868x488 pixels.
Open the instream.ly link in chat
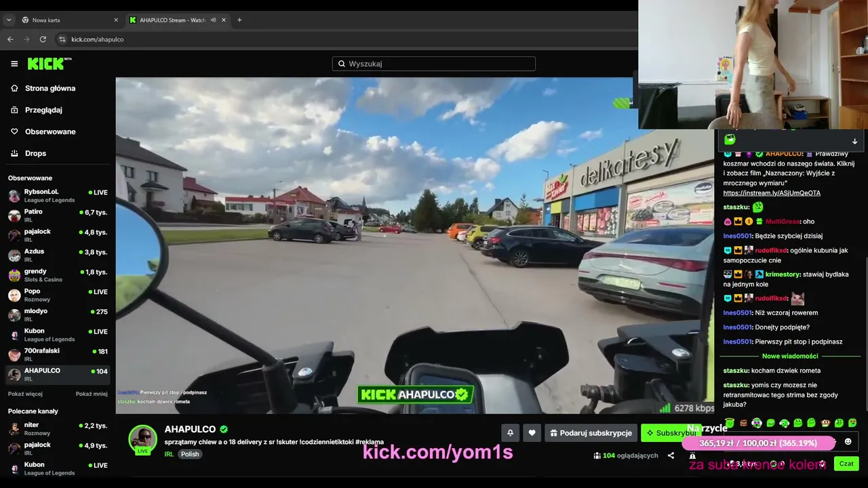click(772, 193)
